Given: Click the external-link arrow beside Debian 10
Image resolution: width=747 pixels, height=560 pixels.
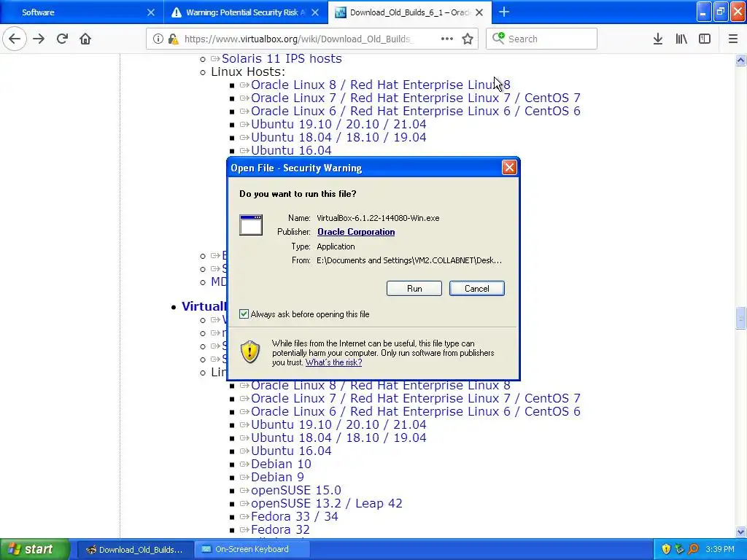Looking at the screenshot, I should pos(245,464).
